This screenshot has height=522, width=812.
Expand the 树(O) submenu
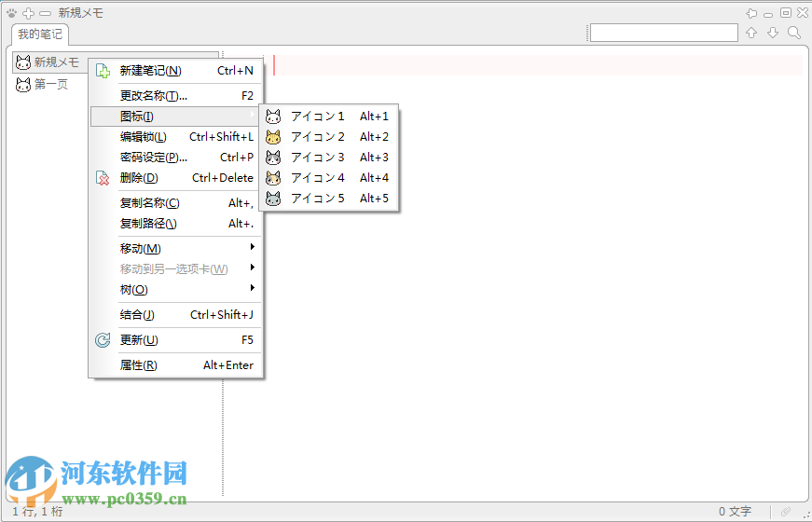tap(175, 290)
